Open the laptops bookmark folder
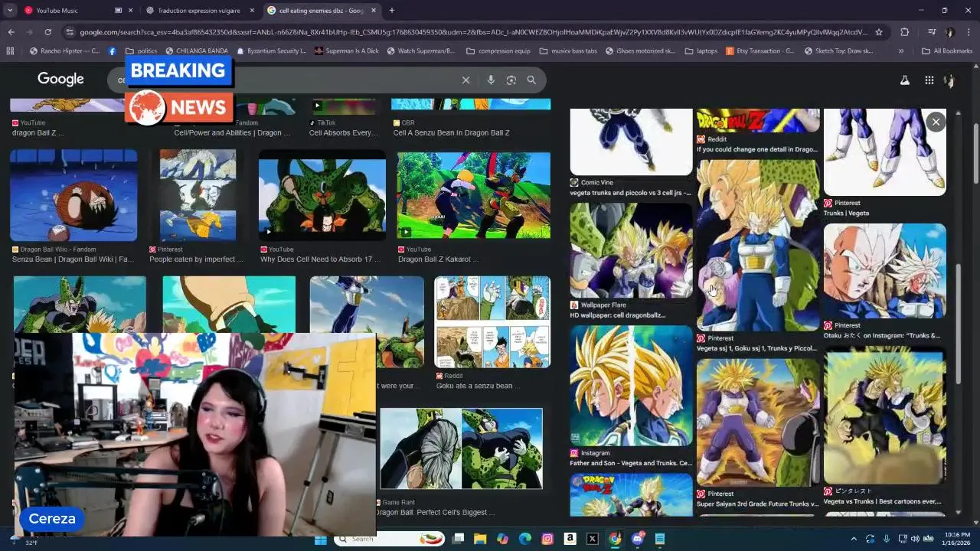 point(701,51)
